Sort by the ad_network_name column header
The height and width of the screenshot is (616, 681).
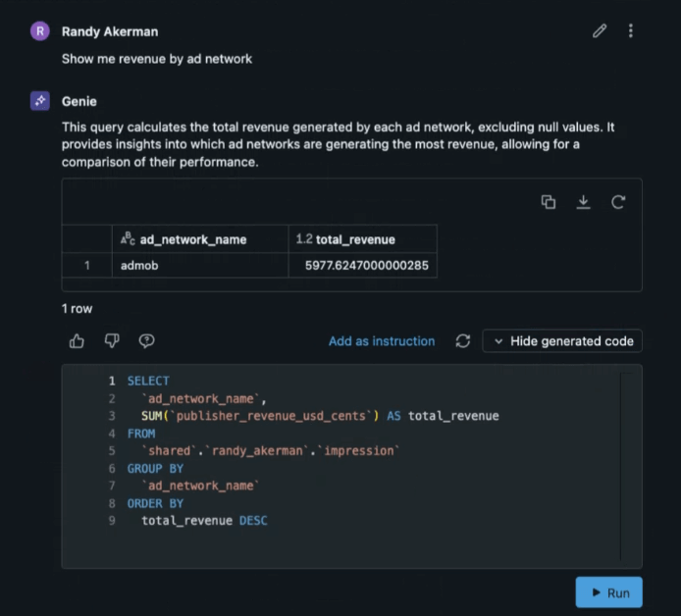[192, 239]
